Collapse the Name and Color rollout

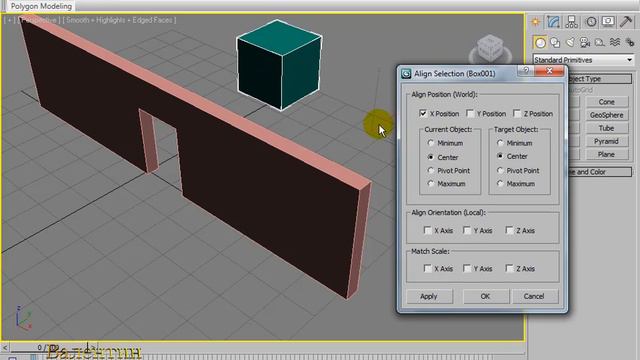pos(600,172)
